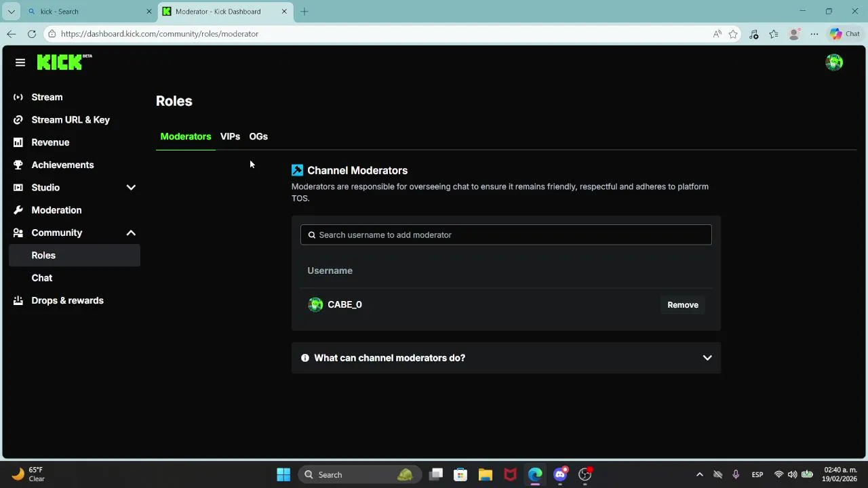Click the Community people icon
Image resolution: width=868 pixels, height=488 pixels.
coord(18,232)
